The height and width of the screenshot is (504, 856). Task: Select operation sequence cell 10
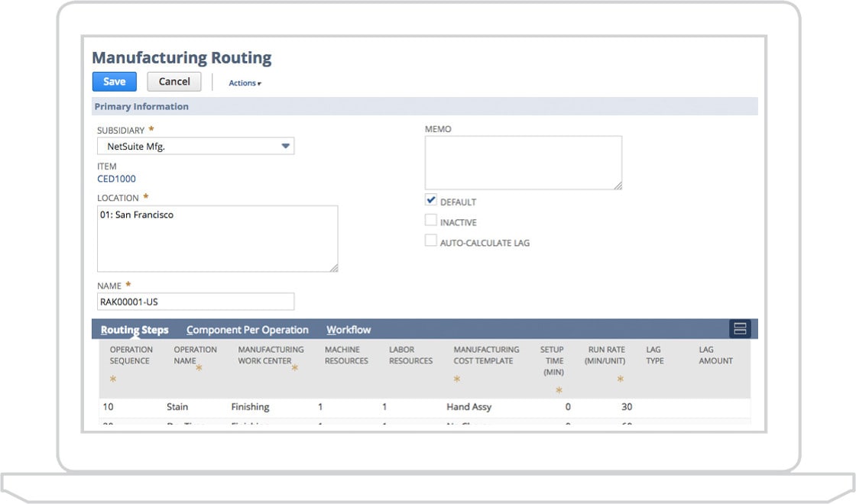coord(108,407)
